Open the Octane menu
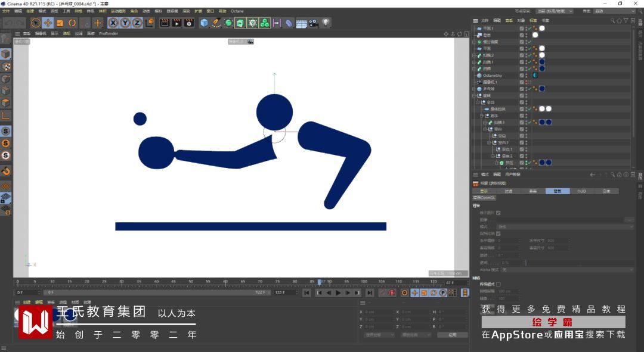The height and width of the screenshot is (352, 644). (x=237, y=11)
